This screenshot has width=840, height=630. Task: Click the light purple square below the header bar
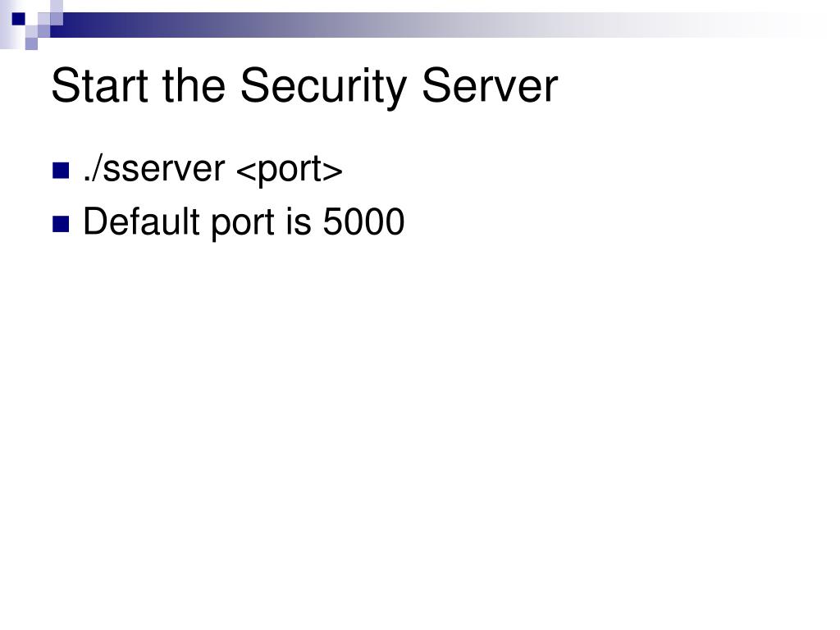pos(32,43)
